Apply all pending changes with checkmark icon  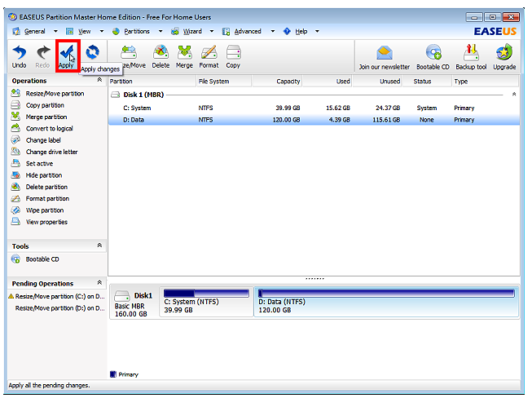67,57
